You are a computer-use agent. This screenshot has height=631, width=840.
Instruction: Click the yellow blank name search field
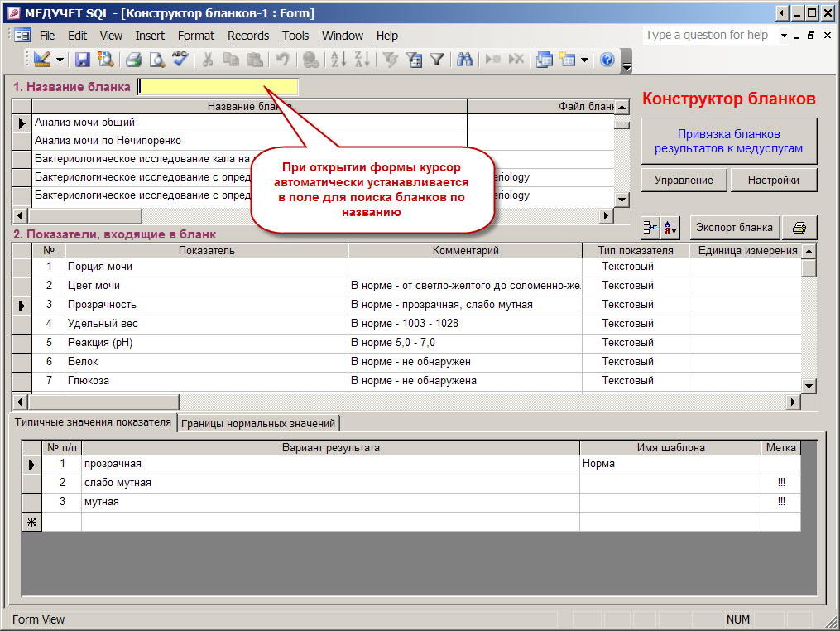(218, 87)
